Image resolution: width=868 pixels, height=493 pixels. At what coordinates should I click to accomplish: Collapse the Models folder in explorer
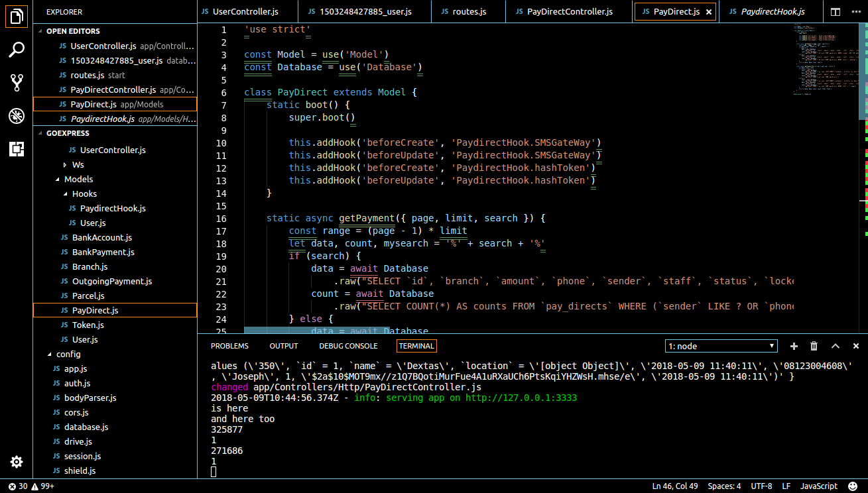pyautogui.click(x=78, y=179)
